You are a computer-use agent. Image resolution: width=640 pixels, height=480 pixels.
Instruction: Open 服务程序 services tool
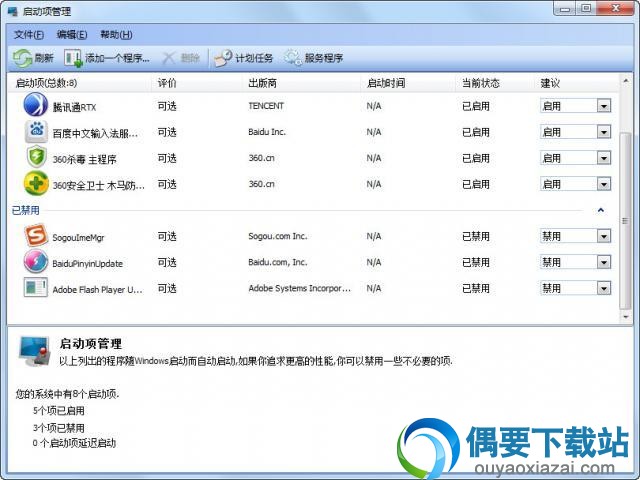(314, 58)
